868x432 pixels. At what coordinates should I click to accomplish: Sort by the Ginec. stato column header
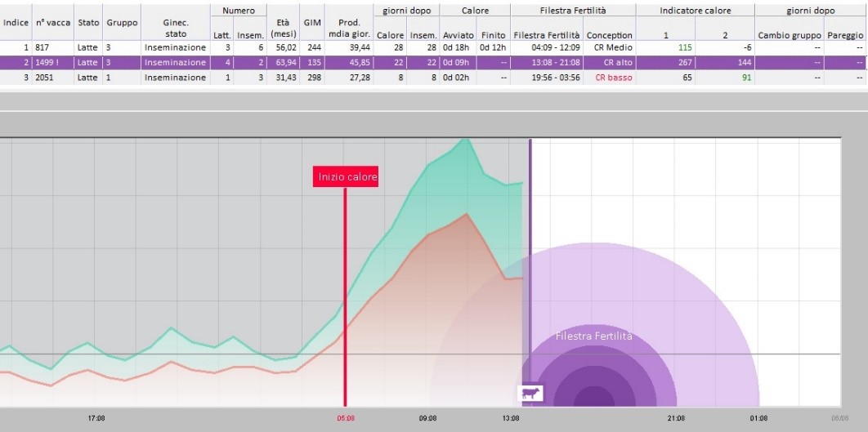coord(176,29)
